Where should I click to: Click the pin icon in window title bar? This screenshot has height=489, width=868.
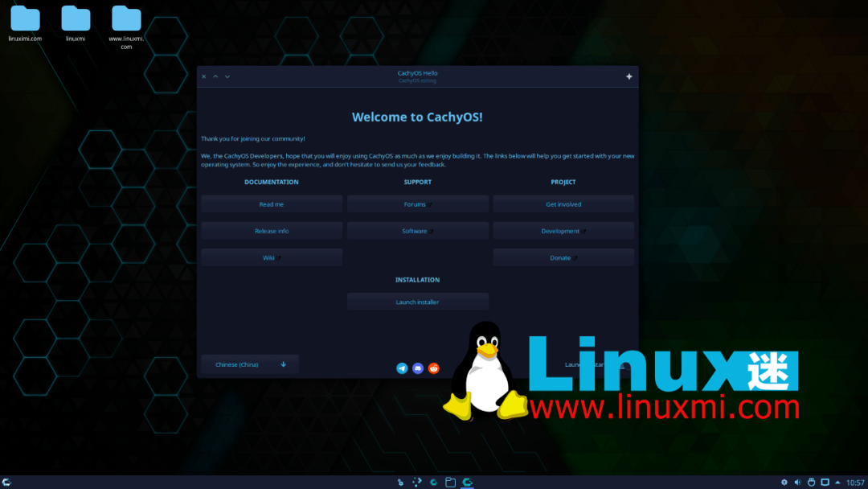pos(629,76)
